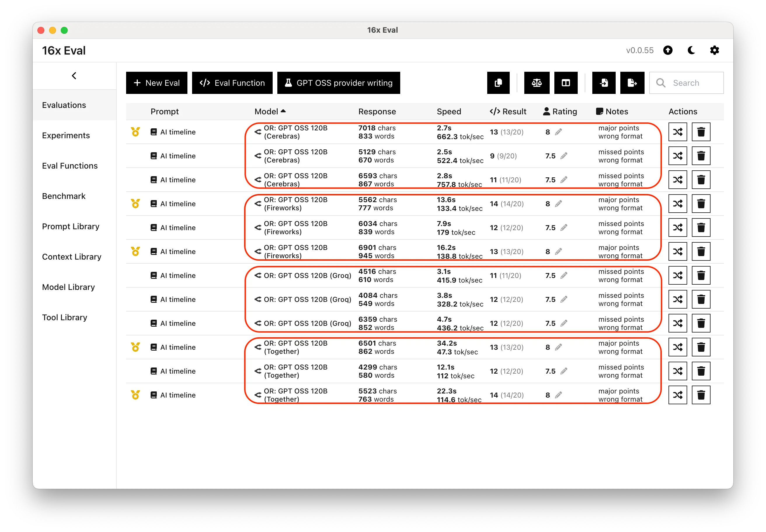Delete the 6034 chars Fireworks row
This screenshot has width=766, height=532.
(x=701, y=228)
